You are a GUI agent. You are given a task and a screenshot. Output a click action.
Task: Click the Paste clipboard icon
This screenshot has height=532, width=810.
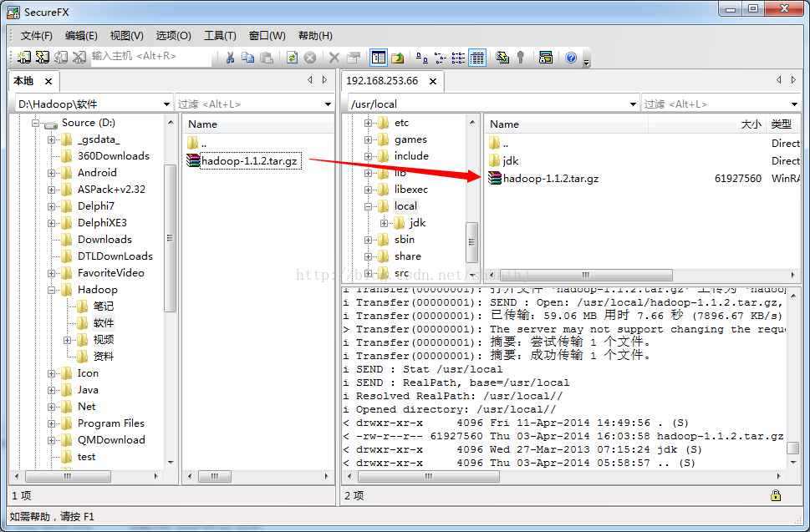click(x=267, y=58)
